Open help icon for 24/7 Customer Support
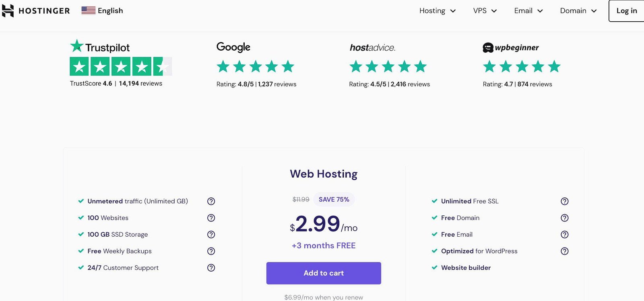Viewport: 644px width, 301px height. pos(211,268)
